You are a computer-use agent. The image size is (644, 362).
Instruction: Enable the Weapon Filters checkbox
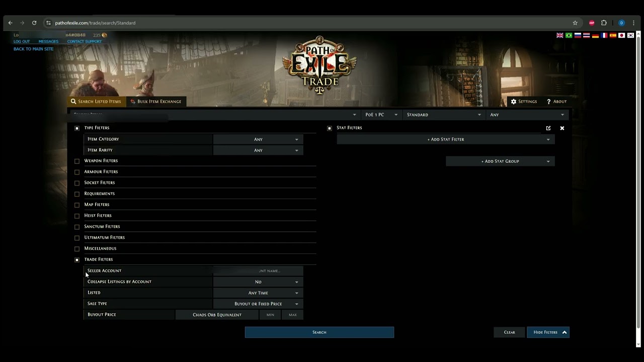click(77, 161)
